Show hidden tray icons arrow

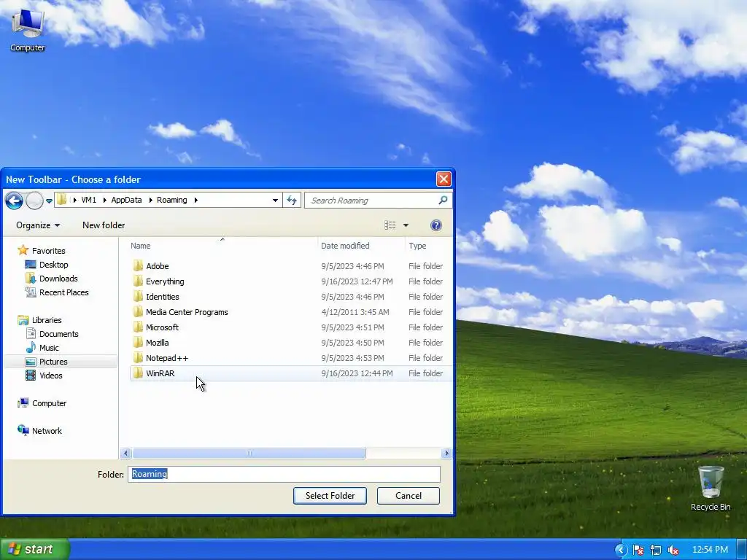tap(620, 550)
